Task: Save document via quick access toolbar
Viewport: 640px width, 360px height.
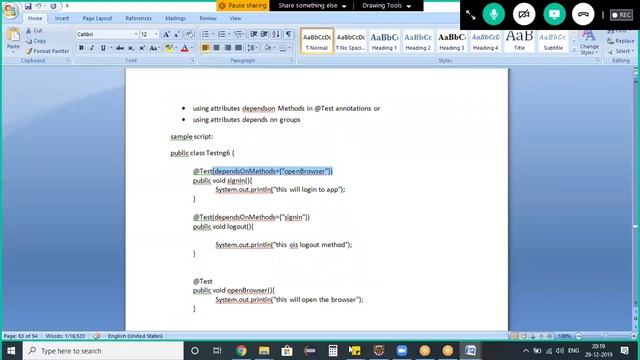Action: point(28,6)
